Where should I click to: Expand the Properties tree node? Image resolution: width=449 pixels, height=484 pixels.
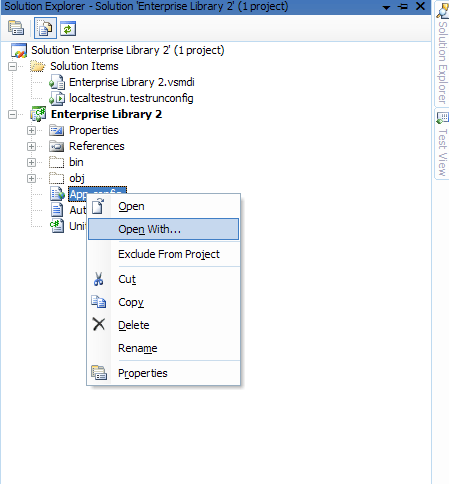(31, 130)
